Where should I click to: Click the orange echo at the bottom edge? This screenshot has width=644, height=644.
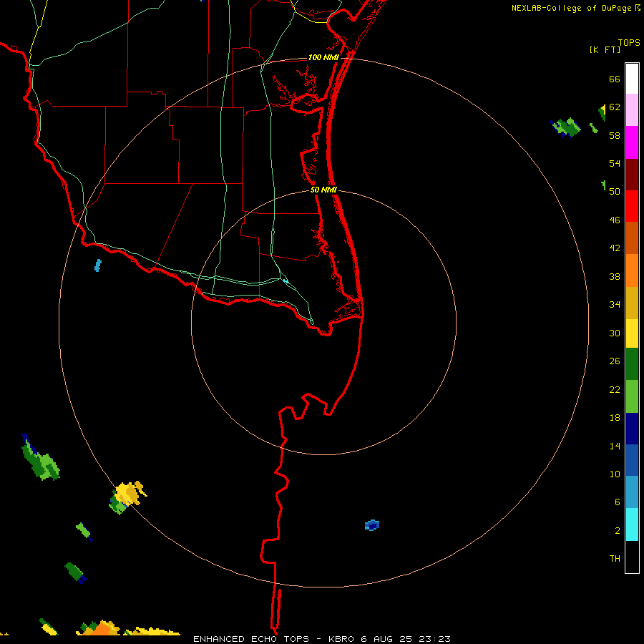pos(102,628)
